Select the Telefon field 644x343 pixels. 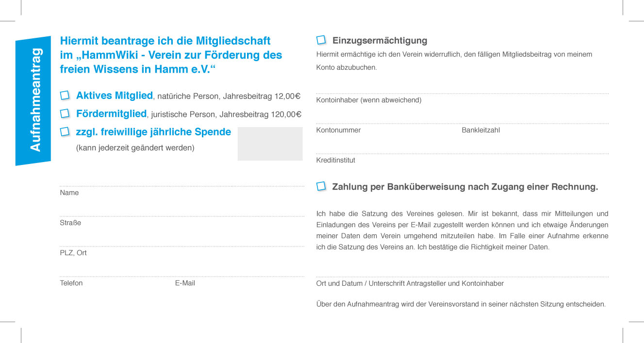(x=116, y=270)
